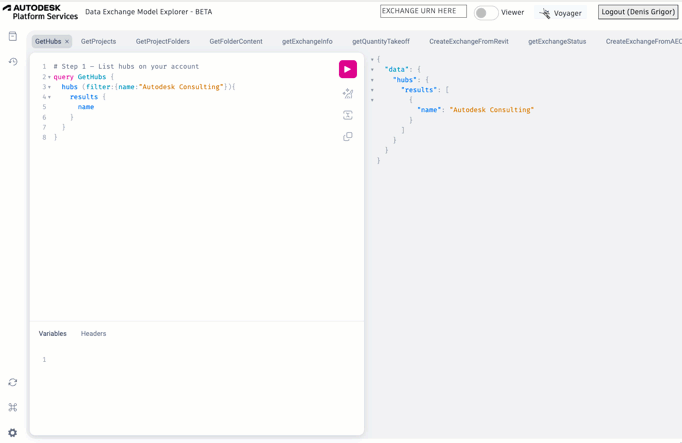This screenshot has height=443, width=682.
Task: Open the GetProjectFolders tab
Action: pos(163,41)
